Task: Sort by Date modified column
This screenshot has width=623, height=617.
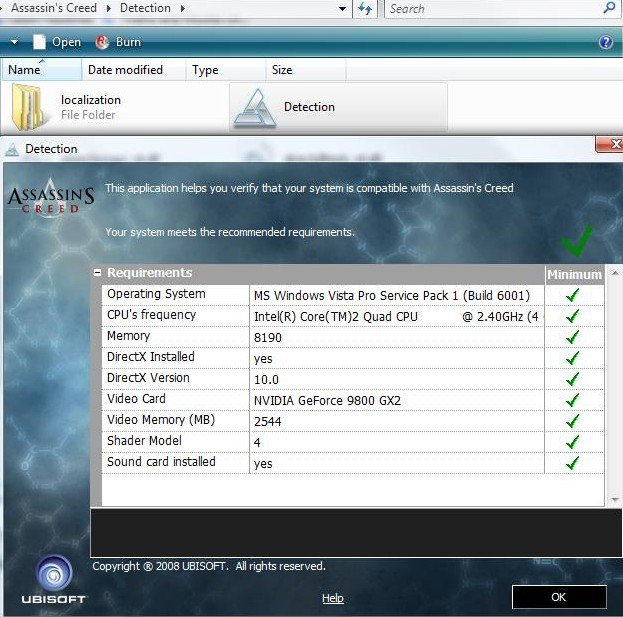Action: tap(134, 70)
